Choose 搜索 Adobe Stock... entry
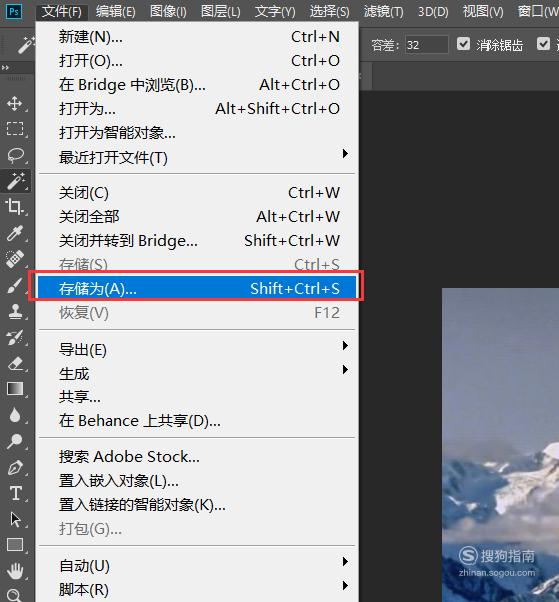 [198, 456]
